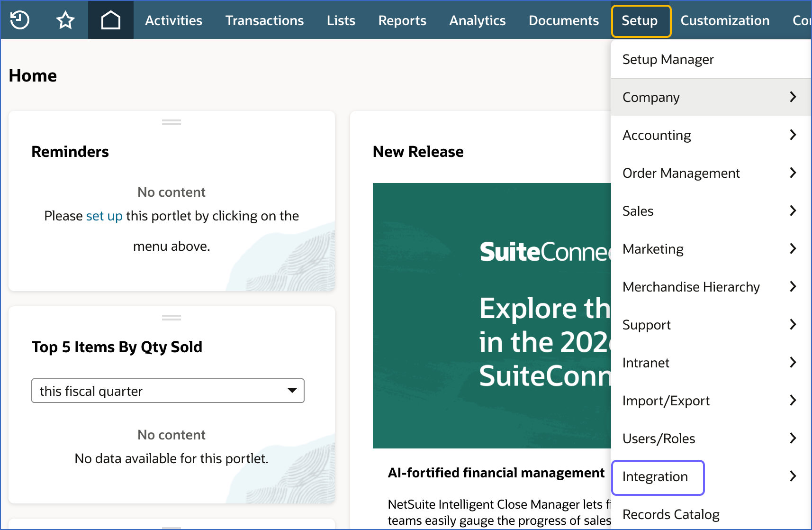Open the 'this fiscal quarter' dropdown
The image size is (812, 530).
tap(168, 391)
